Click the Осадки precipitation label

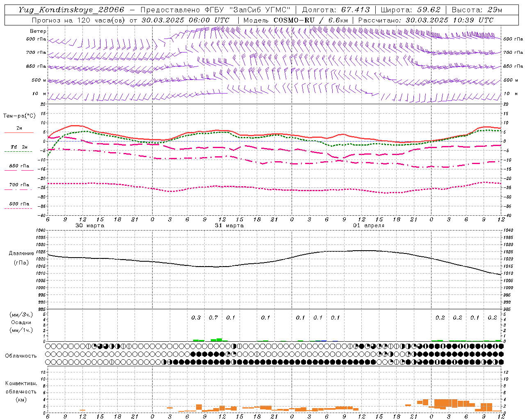(x=21, y=322)
